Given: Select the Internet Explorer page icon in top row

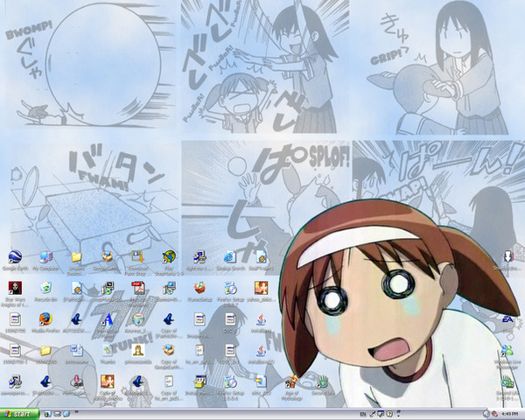Looking at the screenshot, I should pyautogui.click(x=230, y=257).
